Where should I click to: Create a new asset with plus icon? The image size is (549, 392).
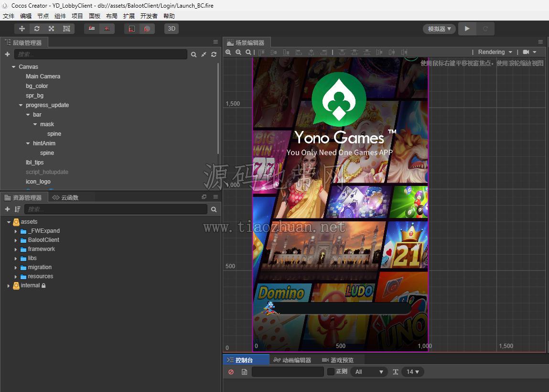(x=7, y=209)
